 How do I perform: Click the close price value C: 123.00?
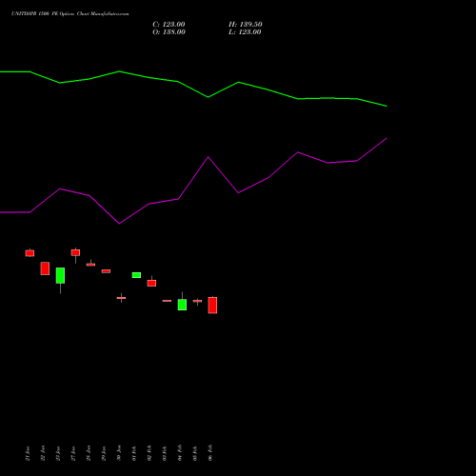pyautogui.click(x=169, y=25)
